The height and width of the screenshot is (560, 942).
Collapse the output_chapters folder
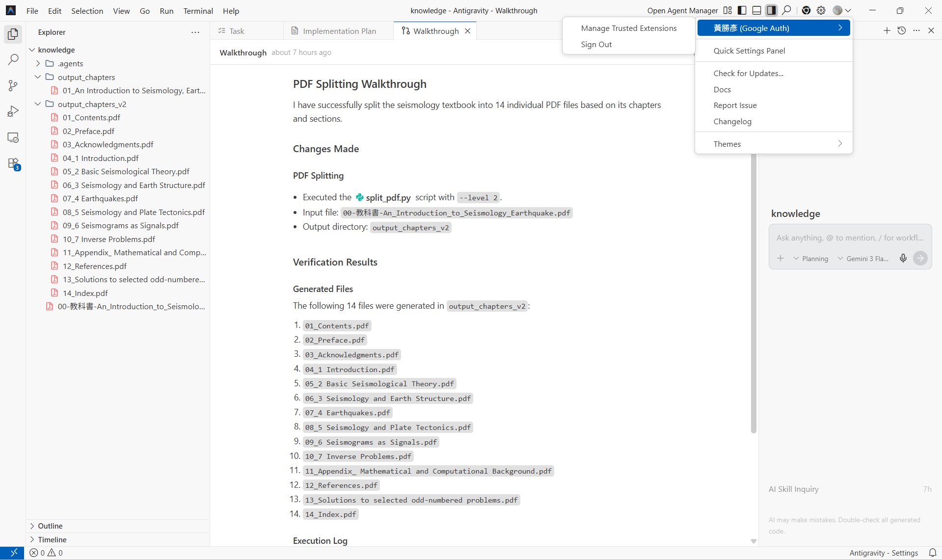pos(38,77)
